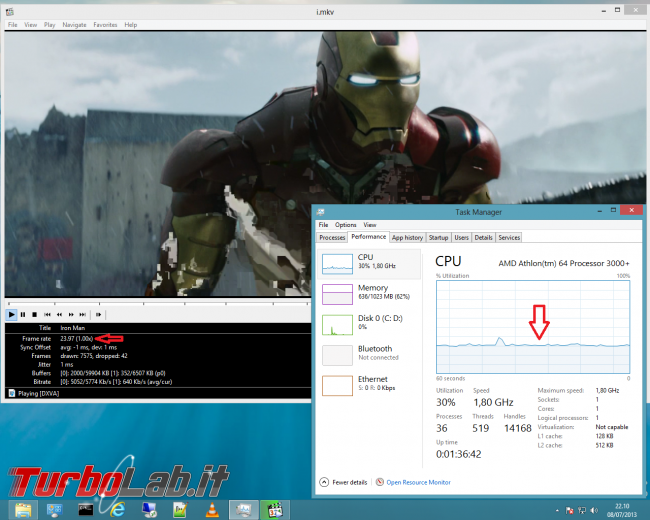Click the Handles value 14168
The height and width of the screenshot is (520, 650).
coord(517,428)
